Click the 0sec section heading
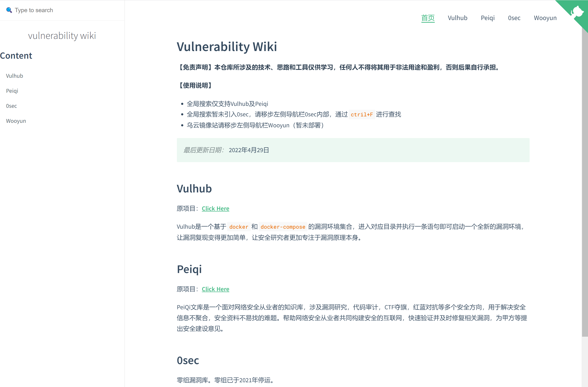 pos(188,360)
